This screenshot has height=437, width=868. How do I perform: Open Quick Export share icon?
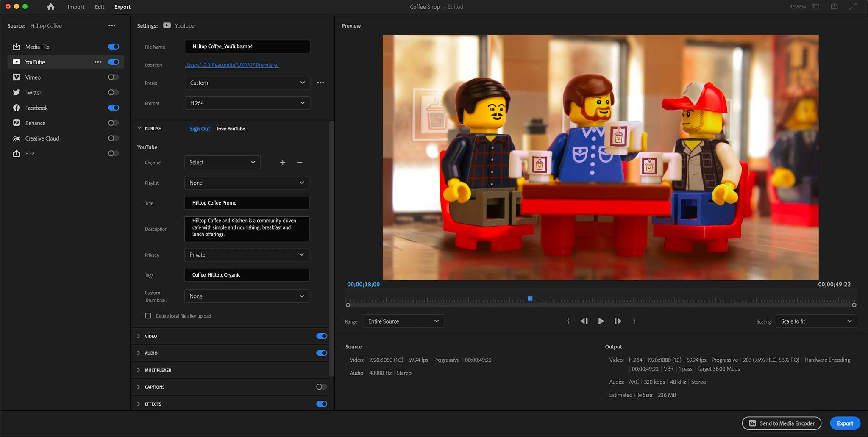click(x=834, y=6)
